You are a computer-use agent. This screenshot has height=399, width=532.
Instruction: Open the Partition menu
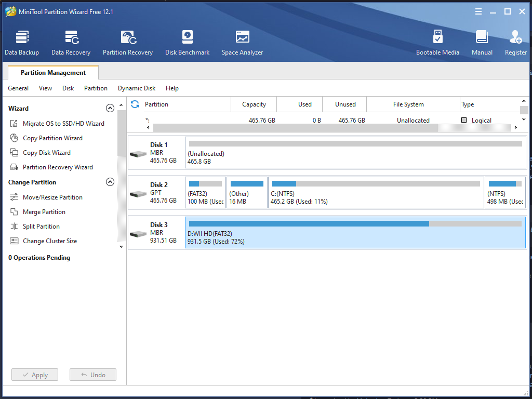[96, 88]
